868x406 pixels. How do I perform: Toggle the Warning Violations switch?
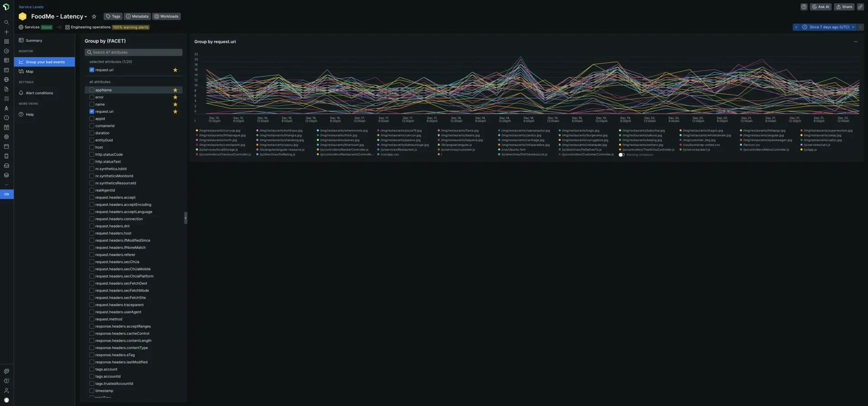pos(622,155)
